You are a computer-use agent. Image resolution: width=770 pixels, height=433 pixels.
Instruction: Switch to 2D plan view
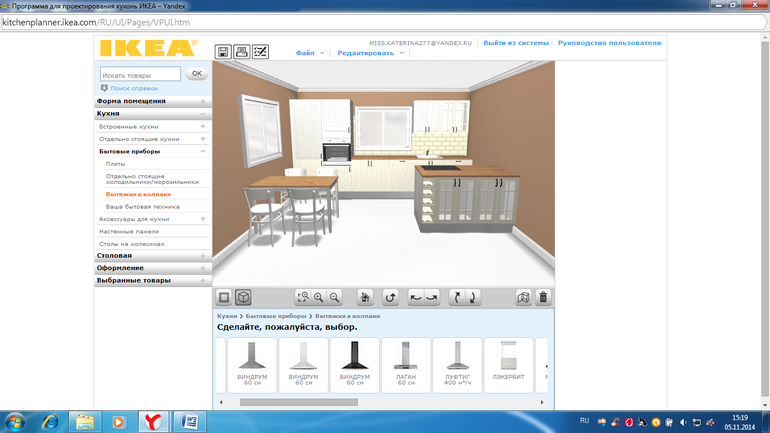[x=225, y=298]
